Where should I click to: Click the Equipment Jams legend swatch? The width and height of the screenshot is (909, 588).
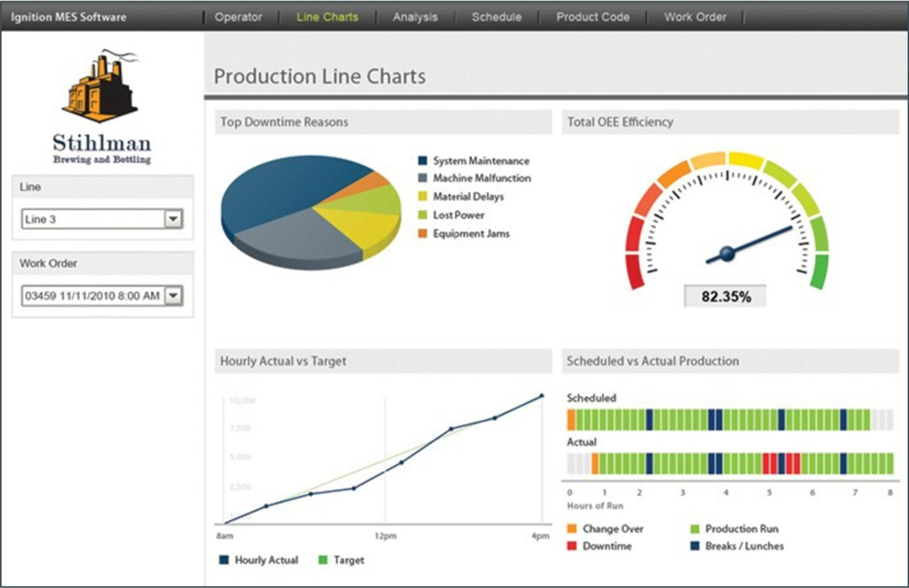point(423,233)
